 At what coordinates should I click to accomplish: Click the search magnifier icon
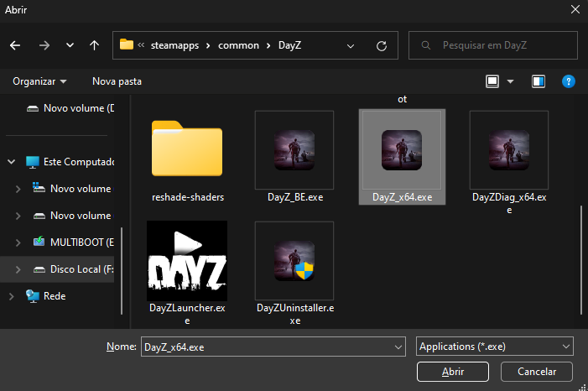pos(425,45)
